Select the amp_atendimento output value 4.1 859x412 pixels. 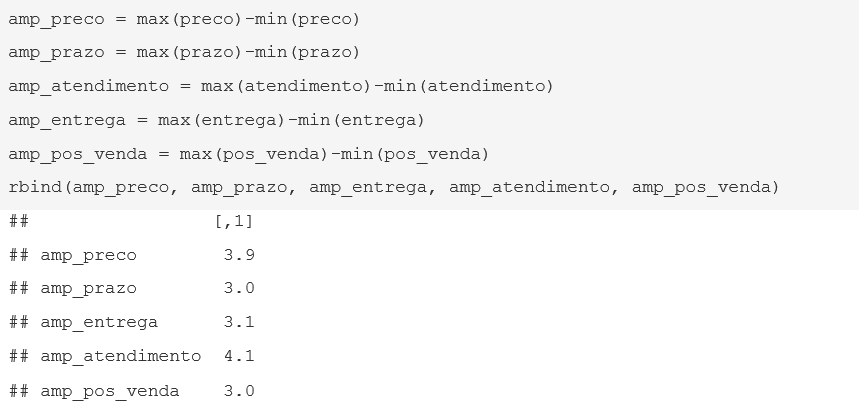click(239, 356)
